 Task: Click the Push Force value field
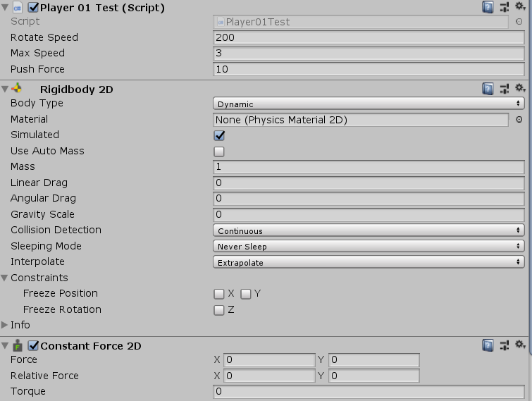[x=369, y=69]
